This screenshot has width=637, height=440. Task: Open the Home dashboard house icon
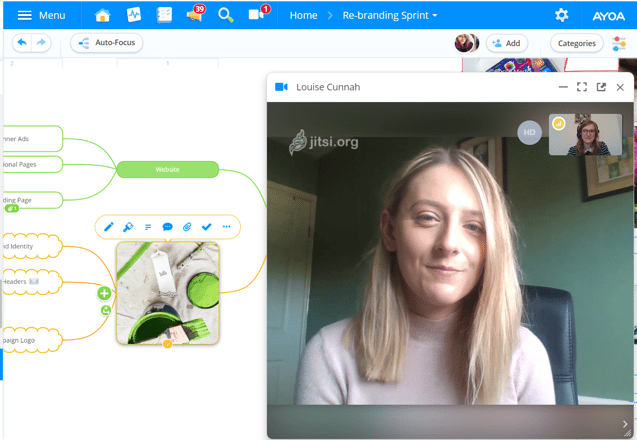(x=102, y=15)
